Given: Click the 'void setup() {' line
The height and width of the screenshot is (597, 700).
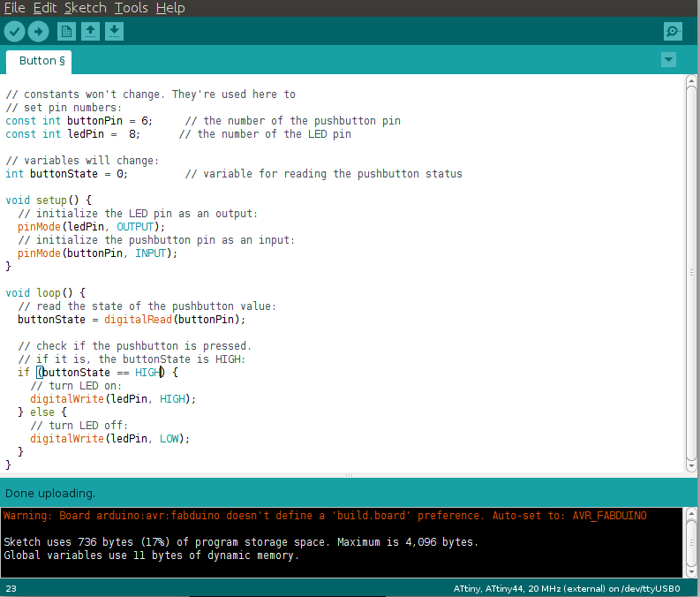Looking at the screenshot, I should (x=49, y=200).
